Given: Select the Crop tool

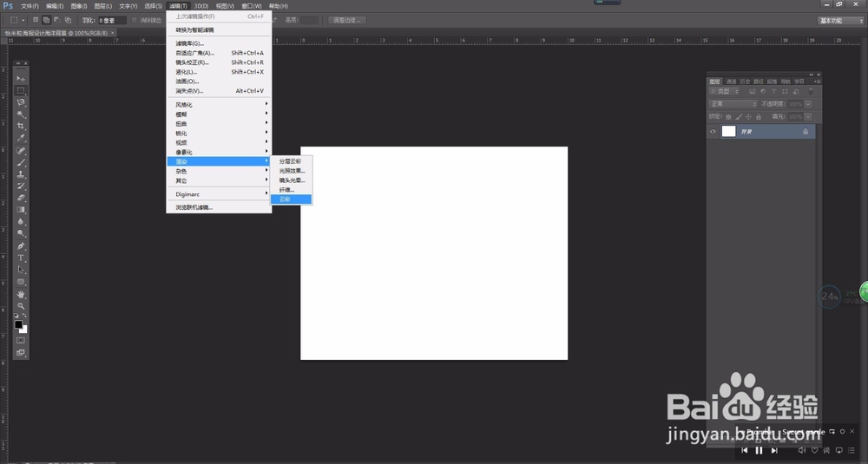Looking at the screenshot, I should pos(21,126).
